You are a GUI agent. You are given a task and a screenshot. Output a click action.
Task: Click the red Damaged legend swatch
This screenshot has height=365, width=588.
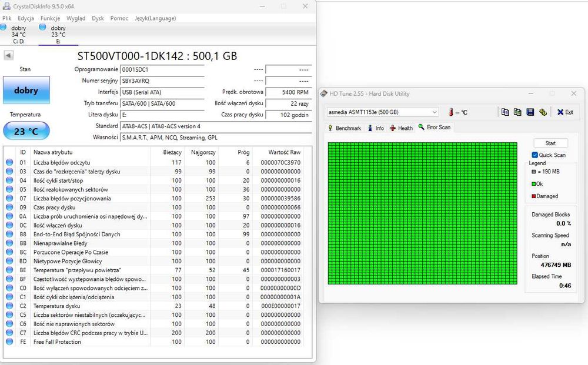point(534,196)
